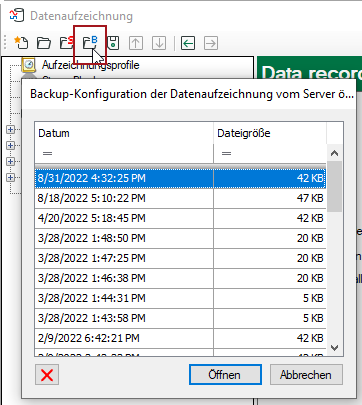Expand the third plus node in tree

pyautogui.click(x=10, y=161)
